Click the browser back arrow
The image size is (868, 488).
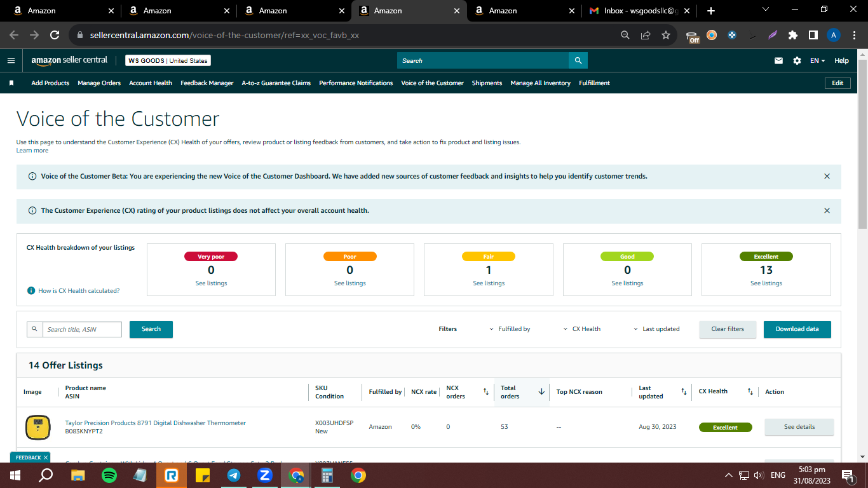(x=14, y=35)
